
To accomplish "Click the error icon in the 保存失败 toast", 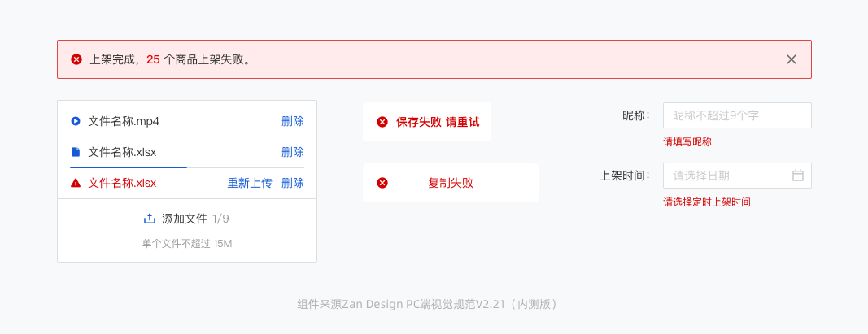I will click(x=382, y=122).
